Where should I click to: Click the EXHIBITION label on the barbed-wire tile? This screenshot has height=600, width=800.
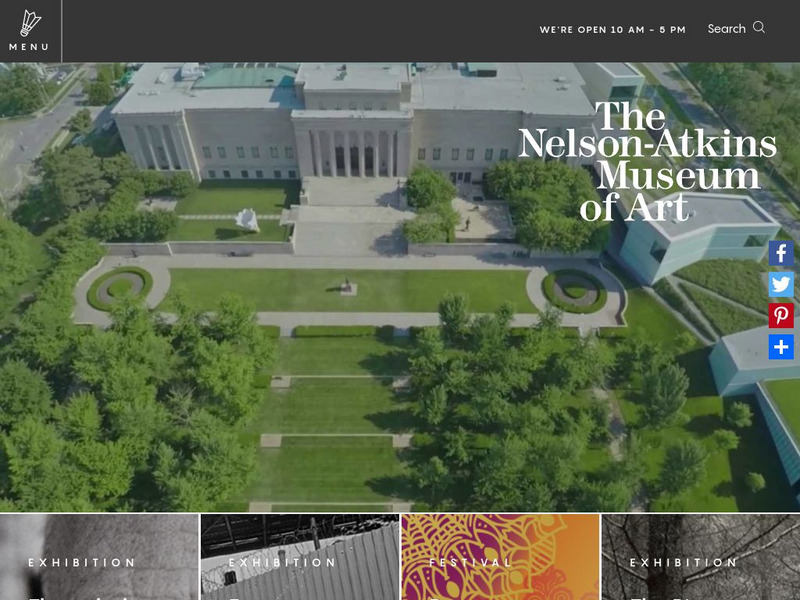pyautogui.click(x=282, y=562)
